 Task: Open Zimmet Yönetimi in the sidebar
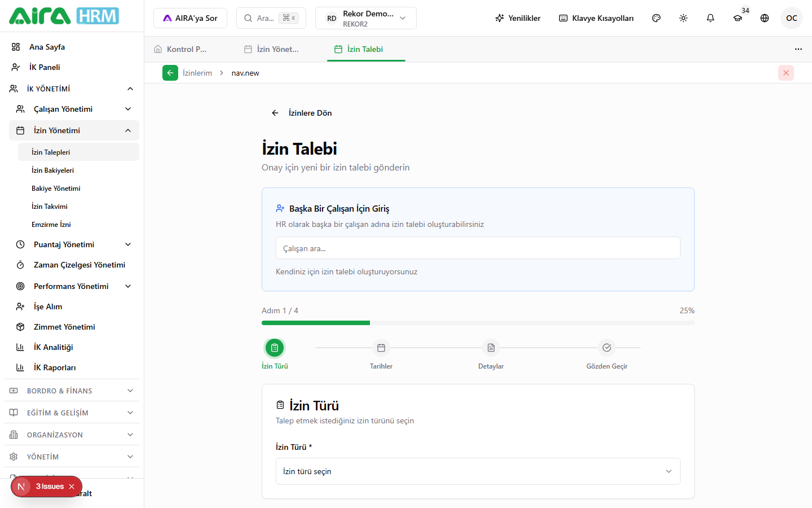click(x=74, y=327)
